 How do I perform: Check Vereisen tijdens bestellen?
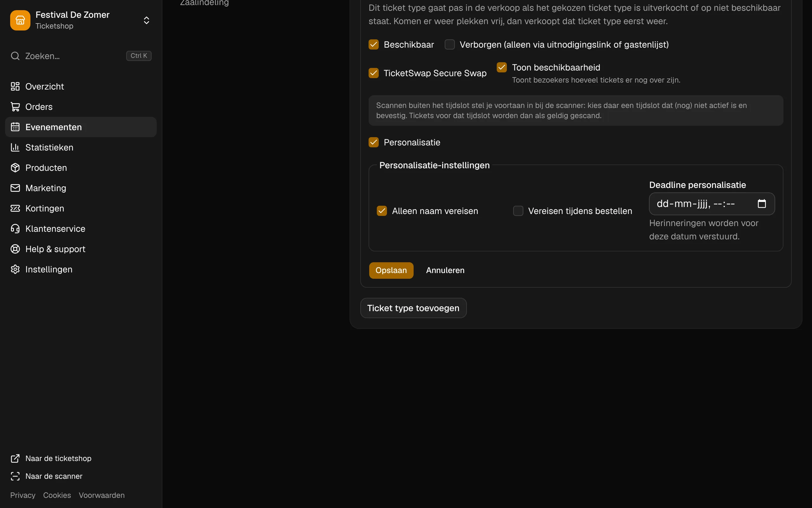[518, 211]
